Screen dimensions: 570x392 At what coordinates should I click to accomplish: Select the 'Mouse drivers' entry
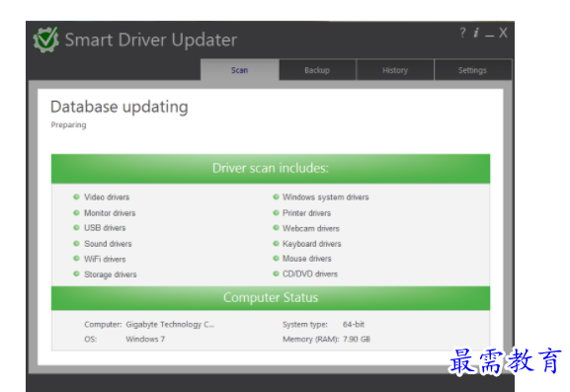(307, 259)
